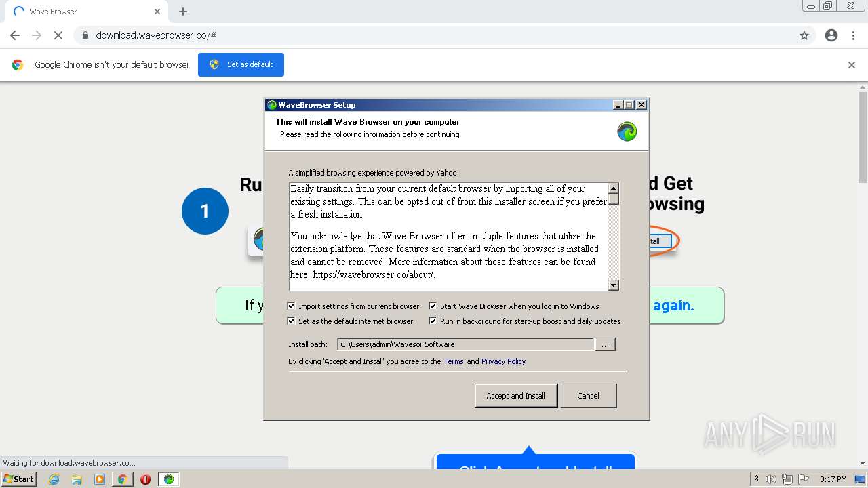The image size is (868, 488).
Task: Open the Windows Start menu
Action: point(19,479)
